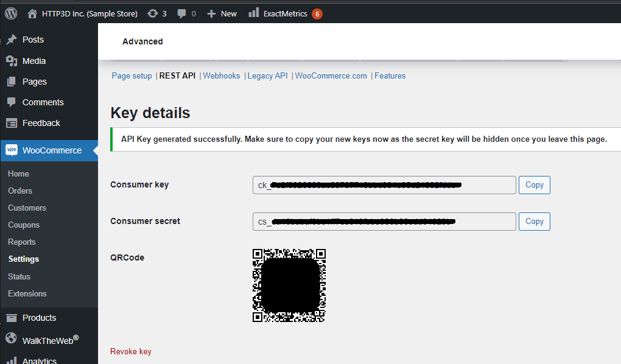Copy the Consumer key
Viewport: 621px width, 364px height.
tap(535, 185)
